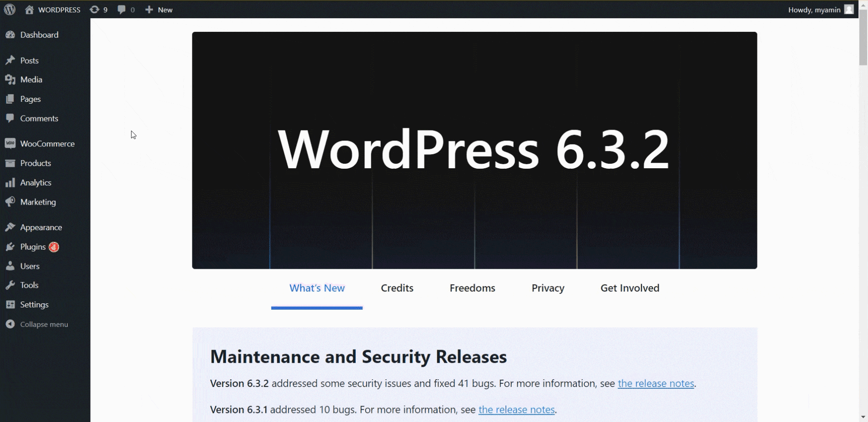868x422 pixels.
Task: Click the red Plugins update count badge
Action: [54, 247]
